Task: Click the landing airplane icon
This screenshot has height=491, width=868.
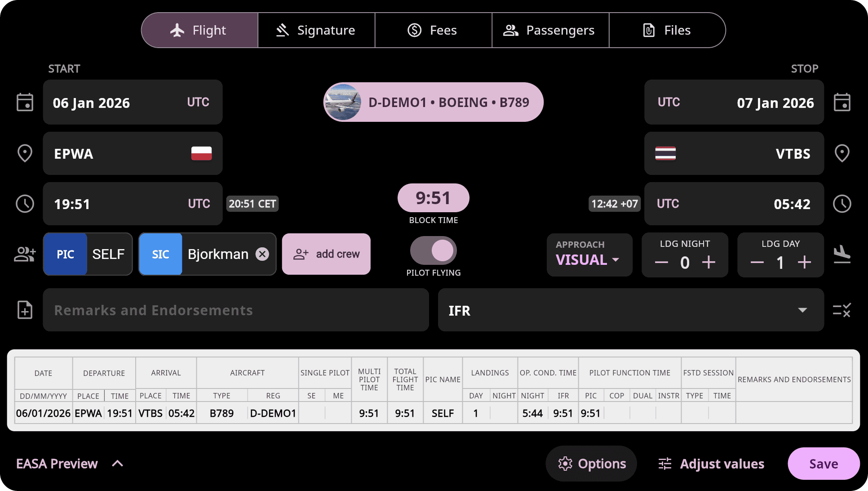Action: 841,254
